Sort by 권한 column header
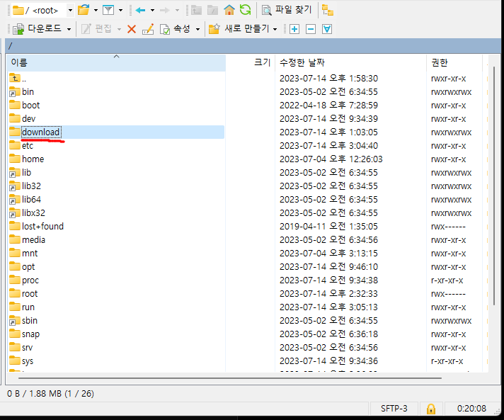The image size is (504, 420). [454, 62]
